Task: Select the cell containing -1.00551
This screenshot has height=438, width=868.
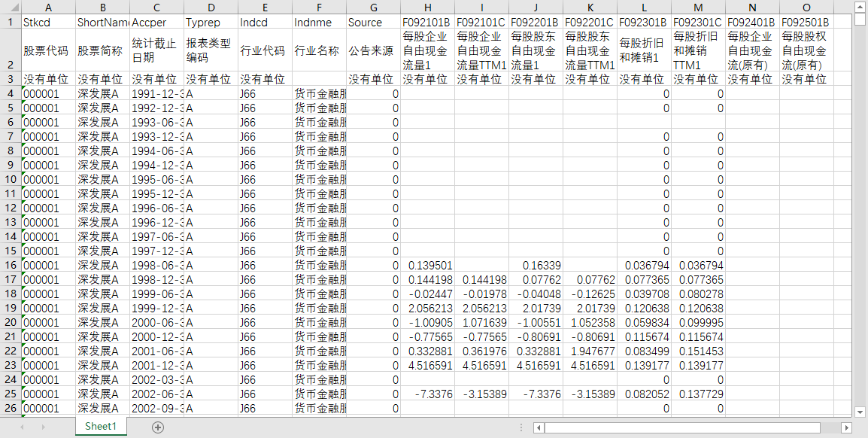Action: point(536,323)
